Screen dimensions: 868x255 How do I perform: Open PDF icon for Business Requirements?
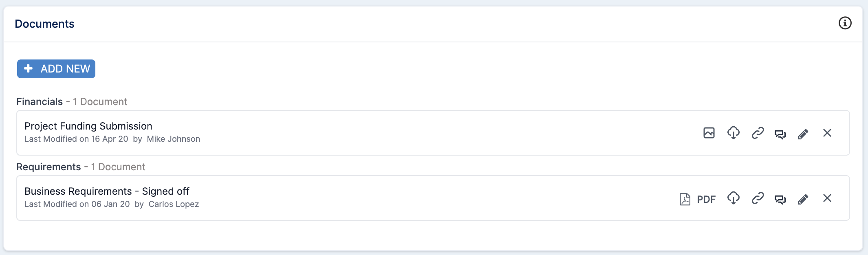click(685, 199)
